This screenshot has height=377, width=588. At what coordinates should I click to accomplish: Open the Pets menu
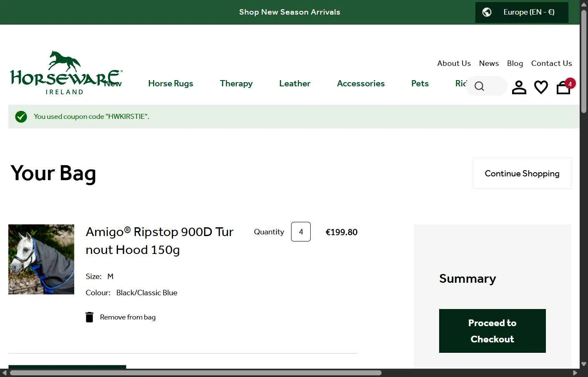coord(420,83)
